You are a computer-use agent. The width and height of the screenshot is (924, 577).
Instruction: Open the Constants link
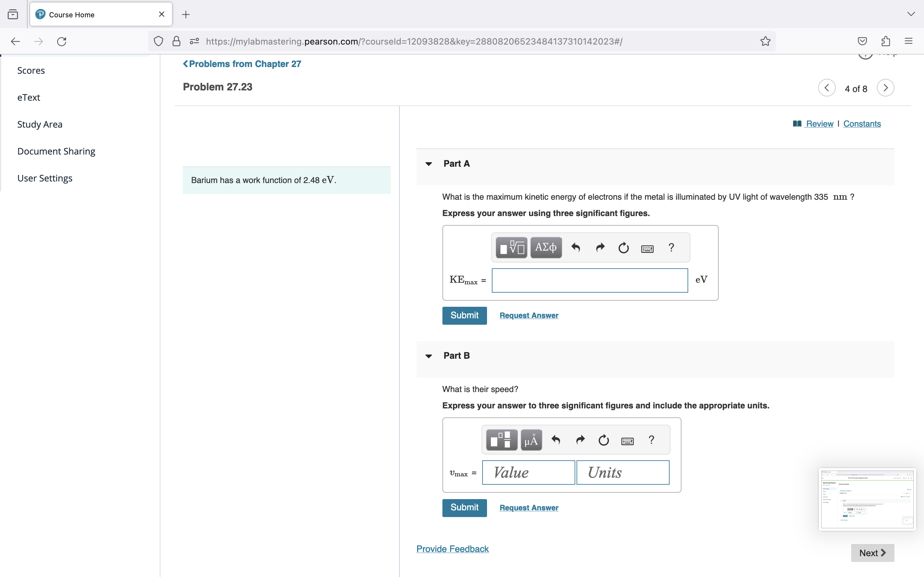[x=862, y=124]
